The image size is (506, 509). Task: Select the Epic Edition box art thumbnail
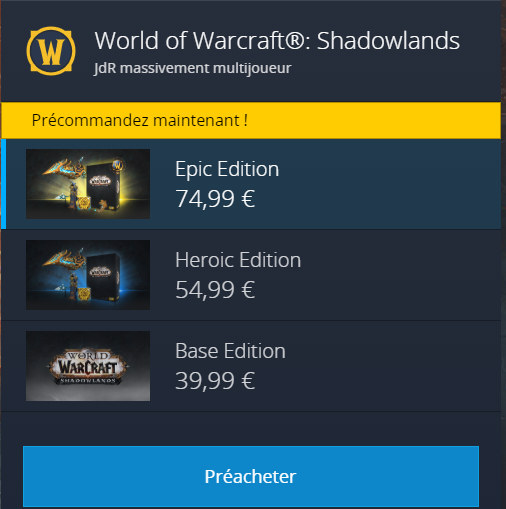[x=88, y=184]
